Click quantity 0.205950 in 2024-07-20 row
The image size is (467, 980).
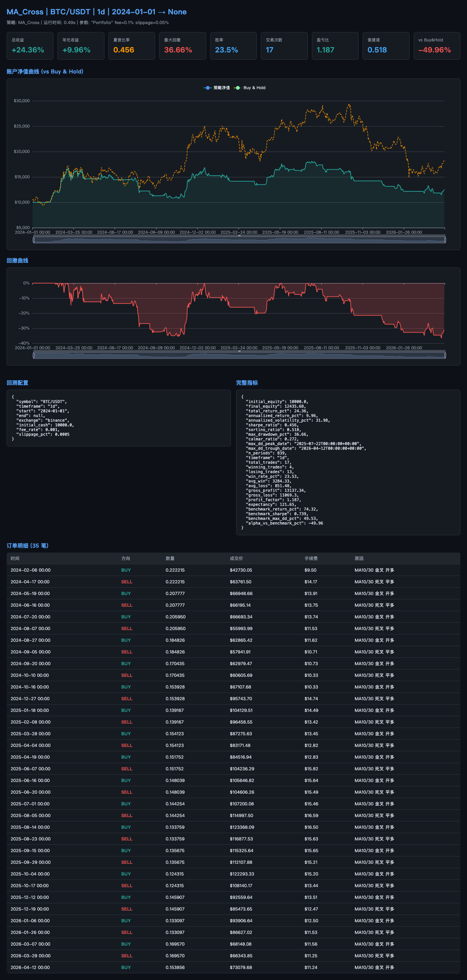click(x=175, y=617)
